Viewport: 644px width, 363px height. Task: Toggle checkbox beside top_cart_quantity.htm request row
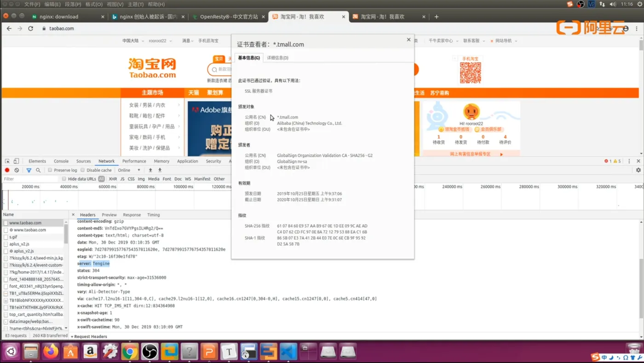[6, 315]
